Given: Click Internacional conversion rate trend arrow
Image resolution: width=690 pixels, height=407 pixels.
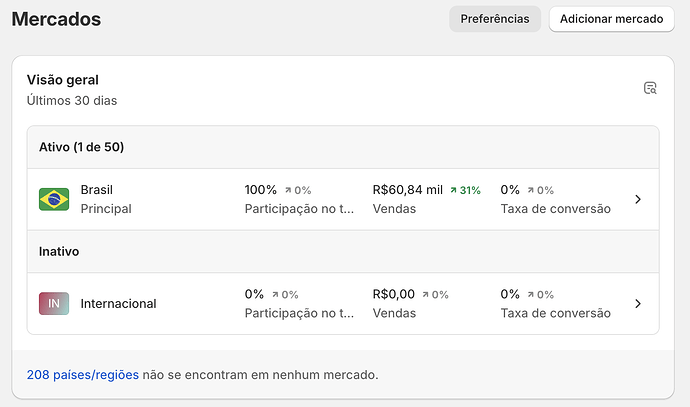Looking at the screenshot, I should point(530,295).
